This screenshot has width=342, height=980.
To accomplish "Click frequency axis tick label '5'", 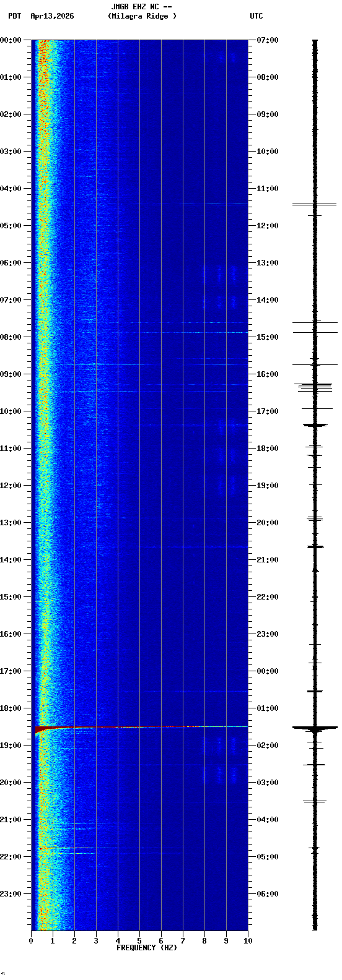I will click(139, 941).
